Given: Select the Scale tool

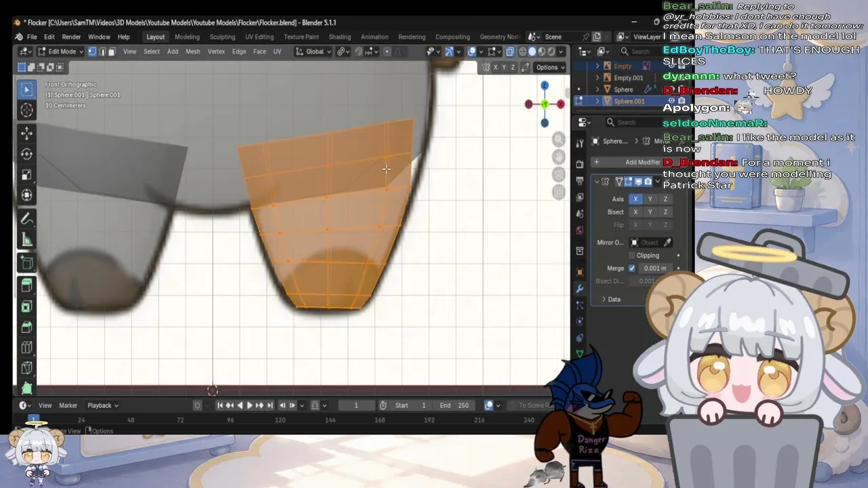Looking at the screenshot, I should pos(27,175).
